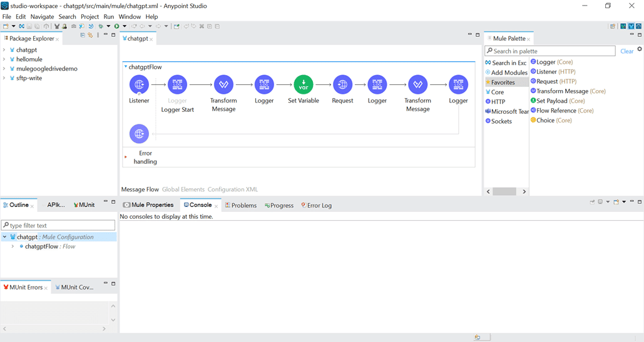The height and width of the screenshot is (342, 644).
Task: Open the Problems tab
Action: 241,206
